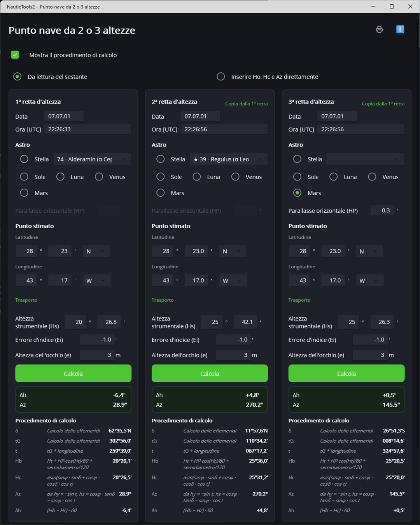
Task: Click latitude degrees field in 2ª retta
Action: point(163,251)
